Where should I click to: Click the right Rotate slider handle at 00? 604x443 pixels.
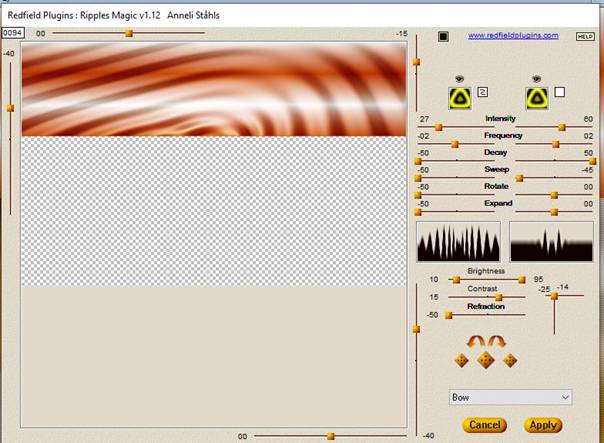(x=554, y=195)
